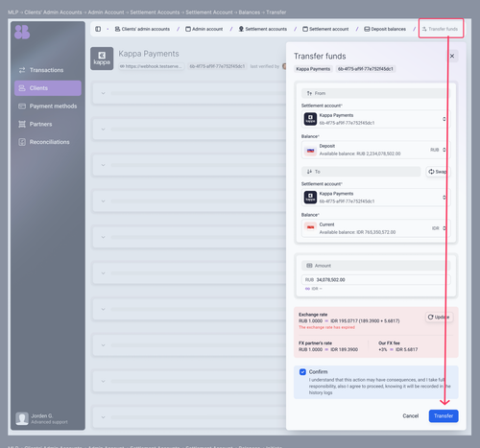Open the From settlement account dropdown
The width and height of the screenshot is (480, 448).
[375, 119]
